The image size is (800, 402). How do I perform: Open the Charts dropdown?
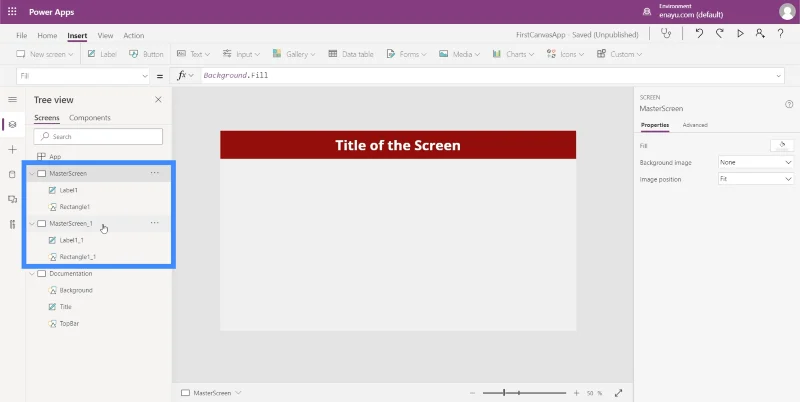pos(513,54)
